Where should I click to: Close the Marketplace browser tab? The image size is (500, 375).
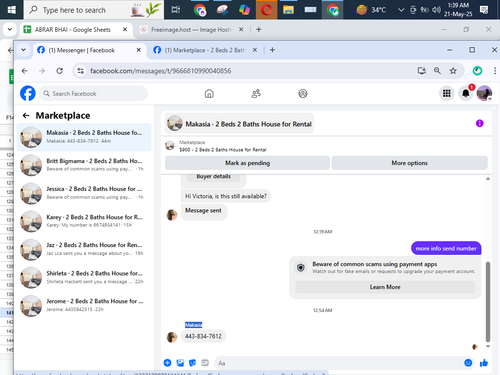coord(255,50)
